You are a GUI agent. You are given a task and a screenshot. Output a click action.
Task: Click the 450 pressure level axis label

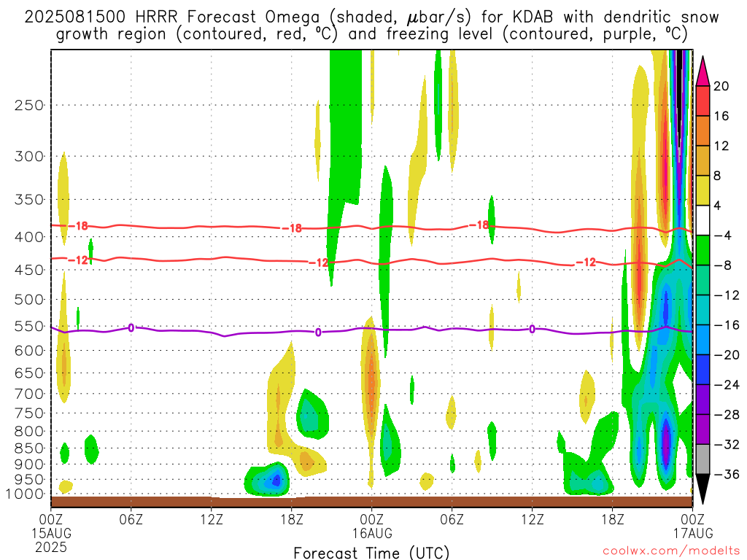pos(29,270)
